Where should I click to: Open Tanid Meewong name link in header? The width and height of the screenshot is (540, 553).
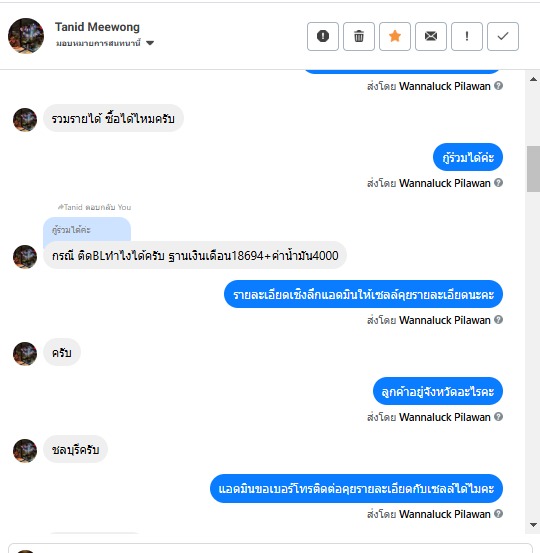point(97,27)
